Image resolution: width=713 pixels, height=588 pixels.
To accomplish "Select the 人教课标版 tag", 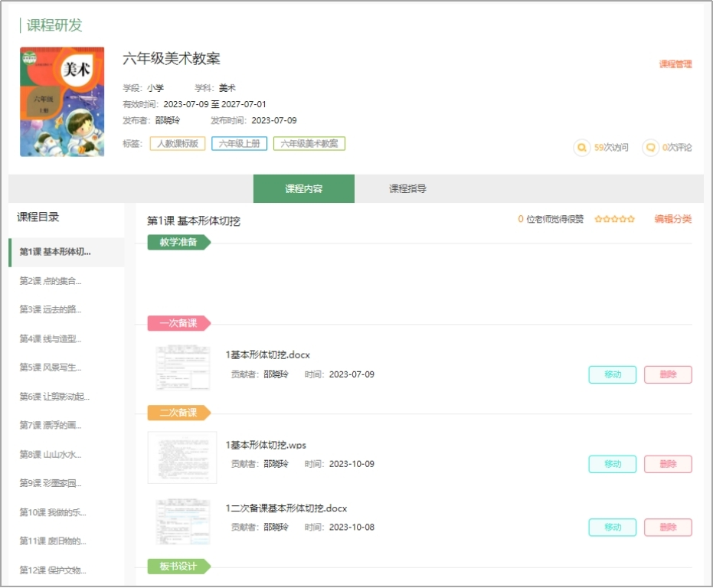I will 178,144.
